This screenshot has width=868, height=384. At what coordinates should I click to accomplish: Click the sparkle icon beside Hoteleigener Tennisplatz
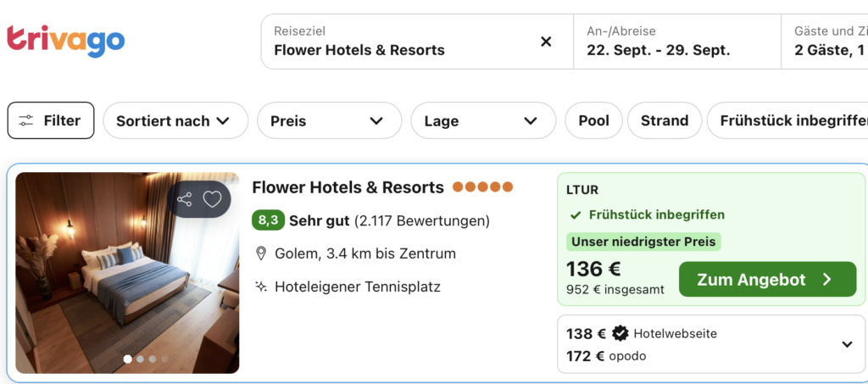261,287
